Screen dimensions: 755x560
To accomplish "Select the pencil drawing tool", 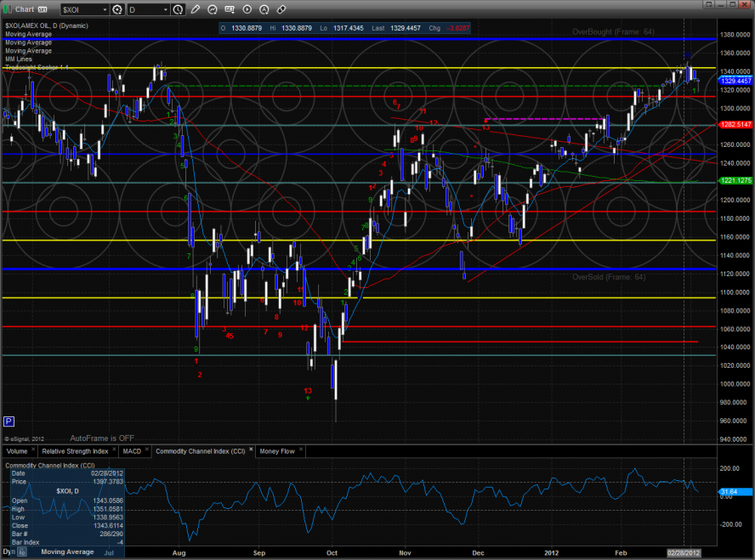I will pyautogui.click(x=196, y=10).
